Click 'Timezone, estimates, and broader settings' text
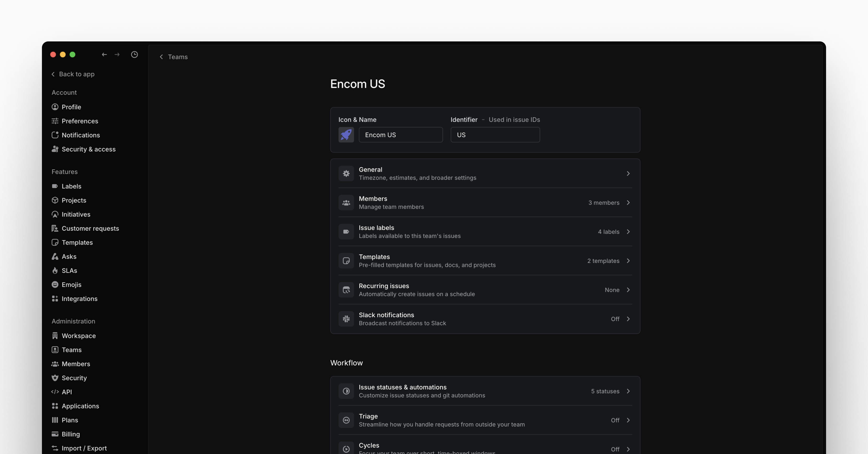Image resolution: width=868 pixels, height=454 pixels. coord(417,178)
